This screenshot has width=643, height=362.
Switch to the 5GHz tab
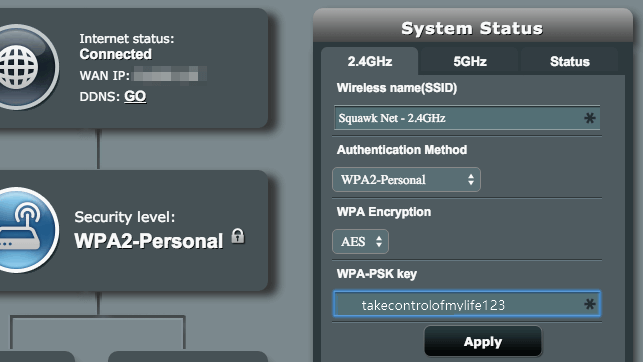(x=470, y=61)
